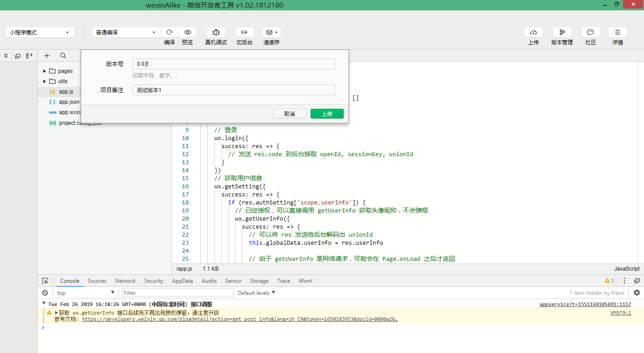The height and width of the screenshot is (353, 644).
Task: Open 详情 details menu icon
Action: click(618, 32)
